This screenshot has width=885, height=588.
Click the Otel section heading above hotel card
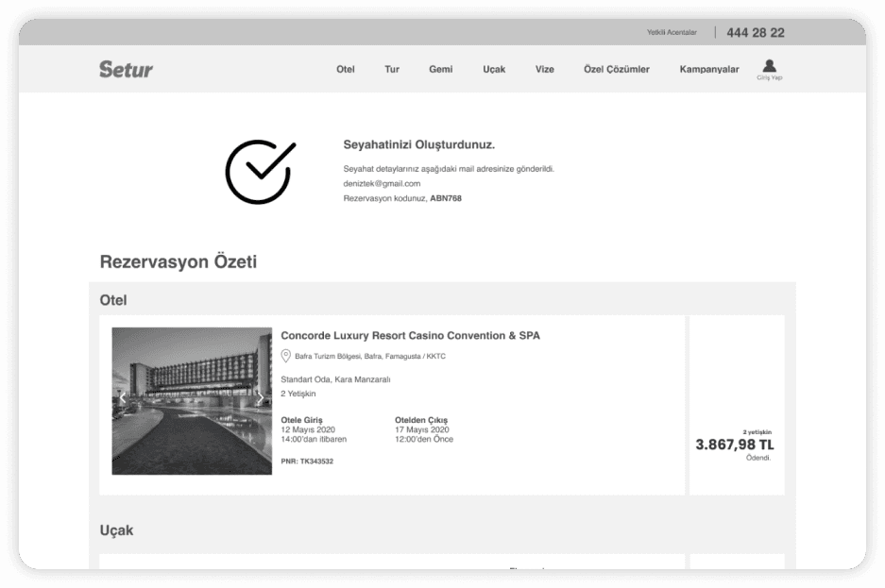(x=113, y=300)
